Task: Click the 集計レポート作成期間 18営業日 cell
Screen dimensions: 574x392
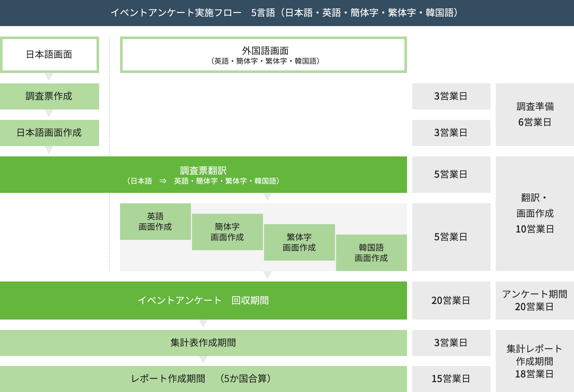Action: [x=535, y=361]
